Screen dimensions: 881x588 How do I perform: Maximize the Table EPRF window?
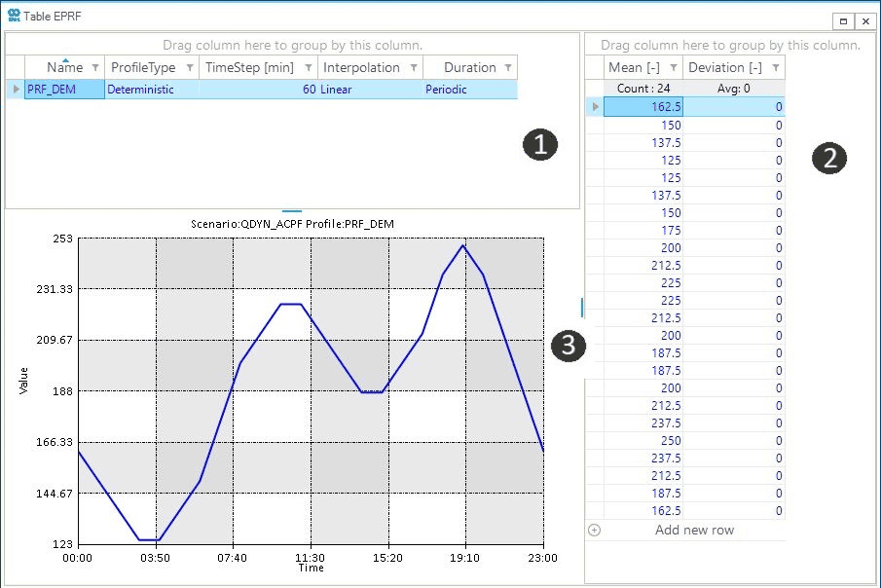pos(844,20)
